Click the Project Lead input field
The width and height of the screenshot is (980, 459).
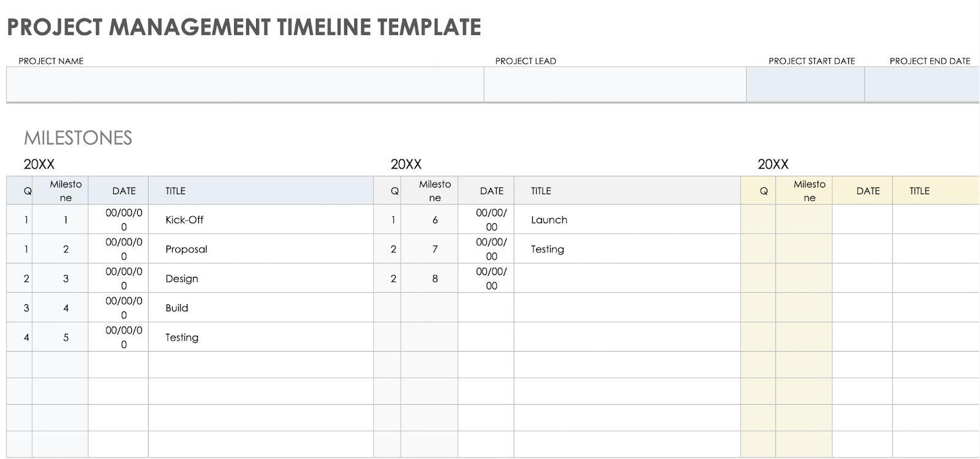pos(614,84)
